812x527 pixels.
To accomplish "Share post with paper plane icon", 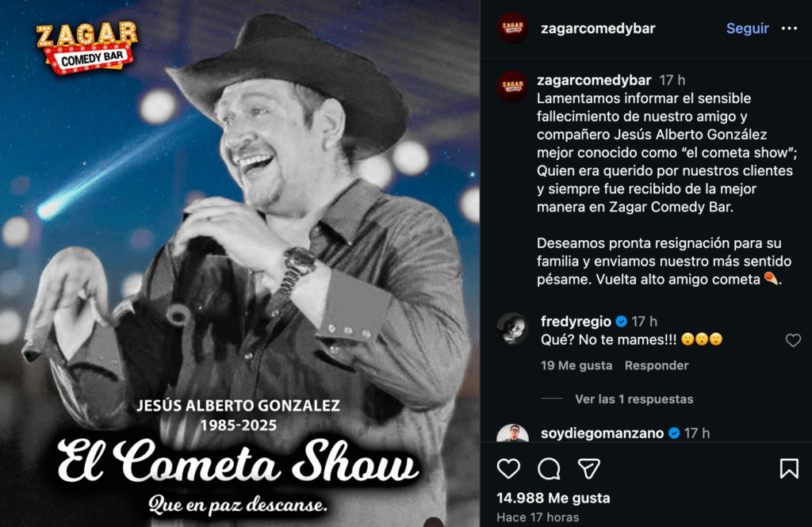I will 589,468.
